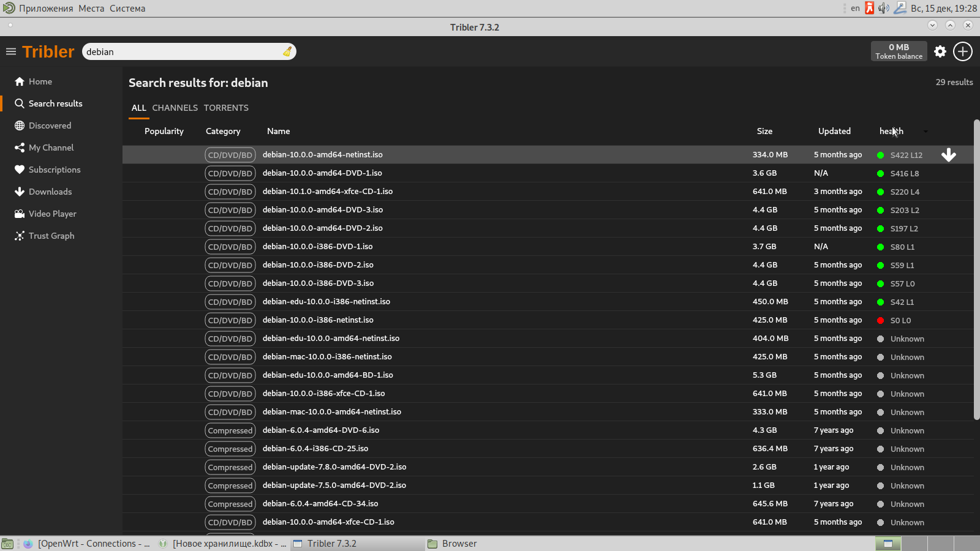Switch to the TORRENTS tab
This screenshot has width=980, height=551.
[226, 108]
